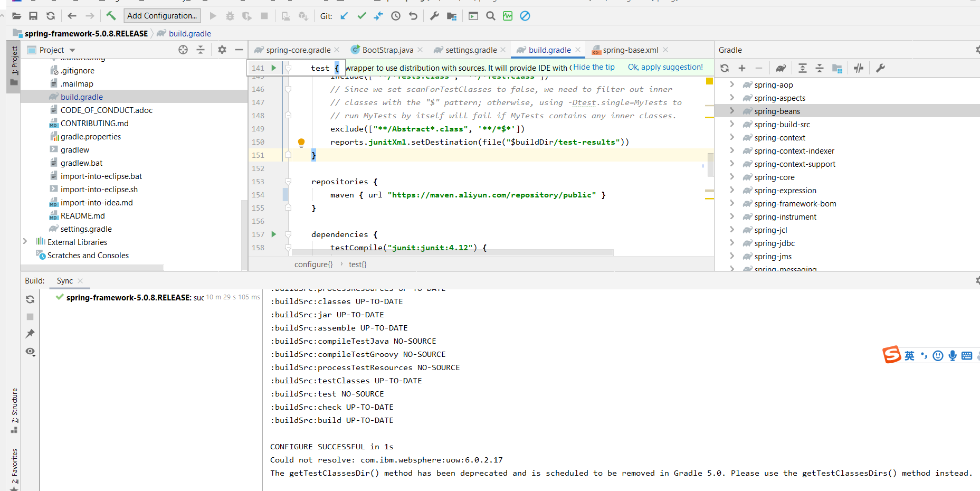Collapse all in Project panel

(x=201, y=50)
